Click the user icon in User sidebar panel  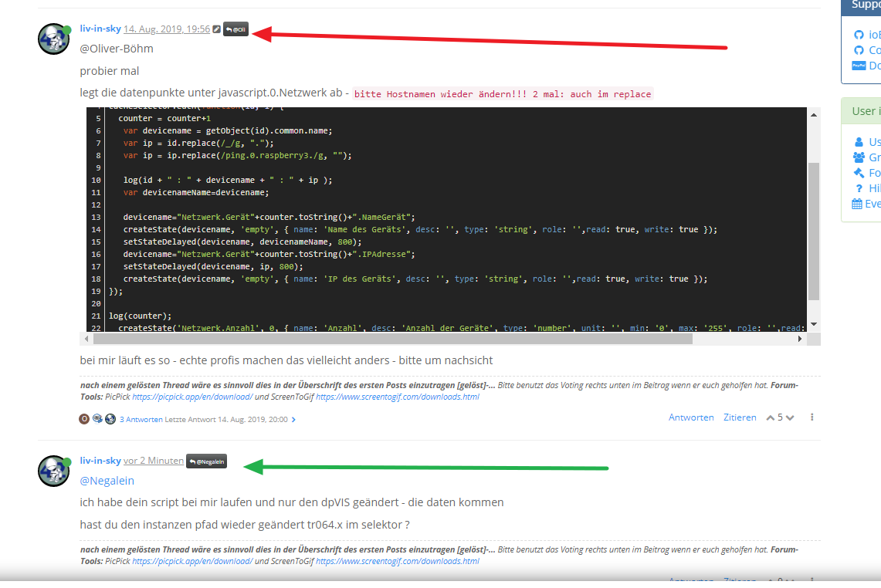[859, 142]
